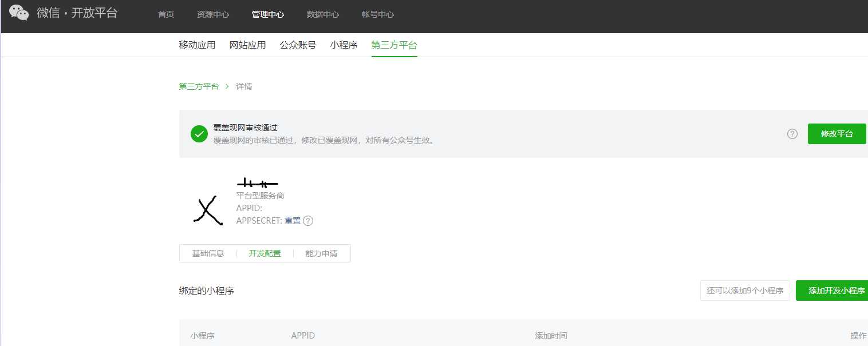Open the 开发配置 sub-tab
Viewport: 868px width, 346px height.
tap(265, 253)
